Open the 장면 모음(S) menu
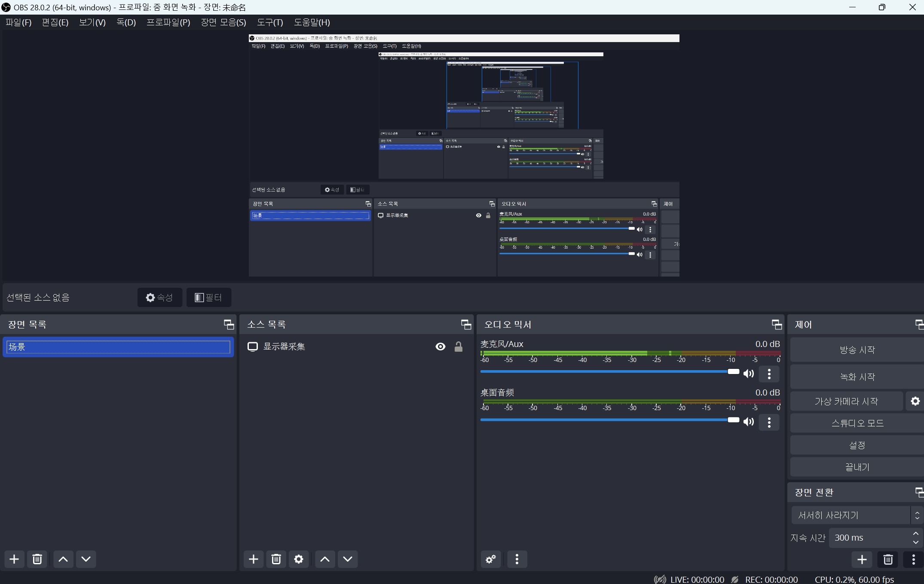This screenshot has width=924, height=584. (x=223, y=22)
